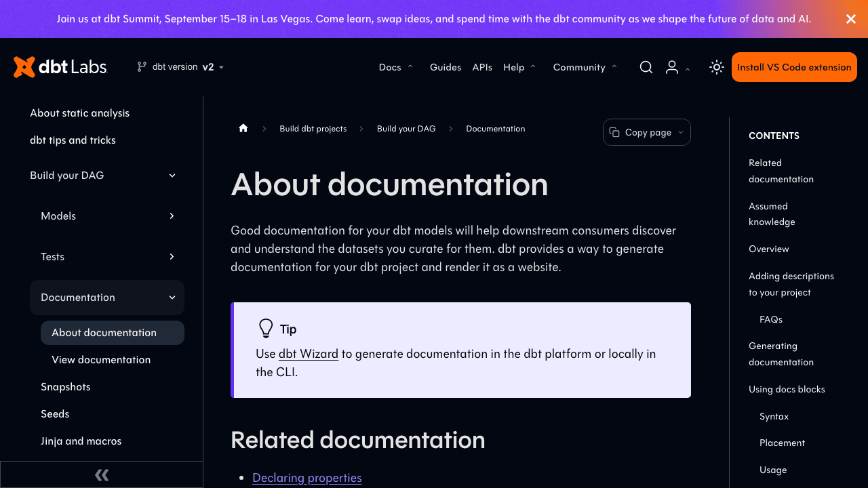Click Documentation breadcrumb
Screen dimensions: 868x488
496,129
